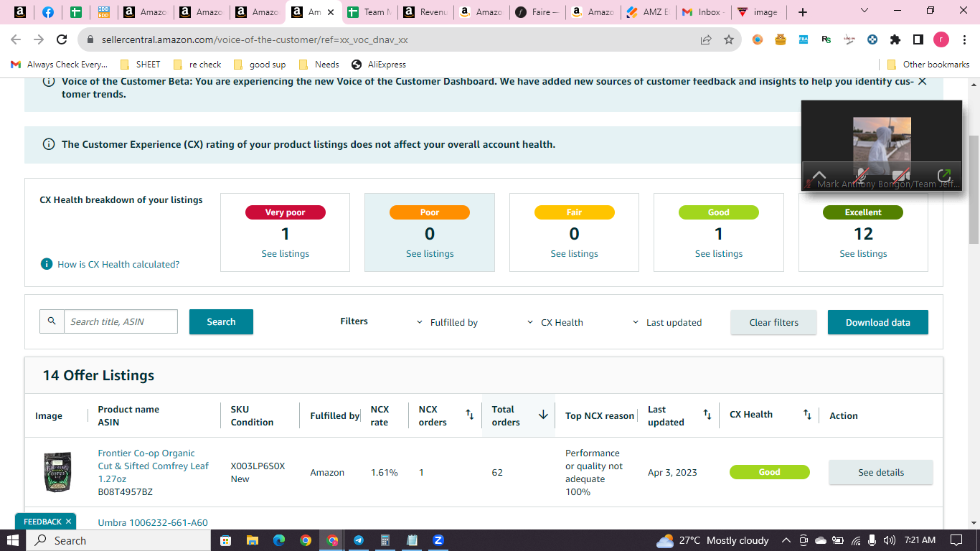Expand the Last updated filter dropdown
Screen dimensions: 980x551
(x=666, y=322)
